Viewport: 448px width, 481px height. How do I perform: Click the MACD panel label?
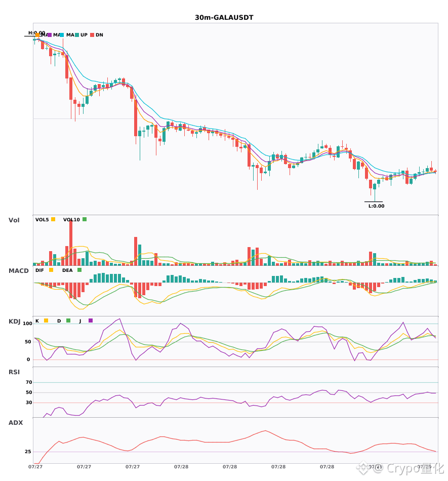coord(18,271)
